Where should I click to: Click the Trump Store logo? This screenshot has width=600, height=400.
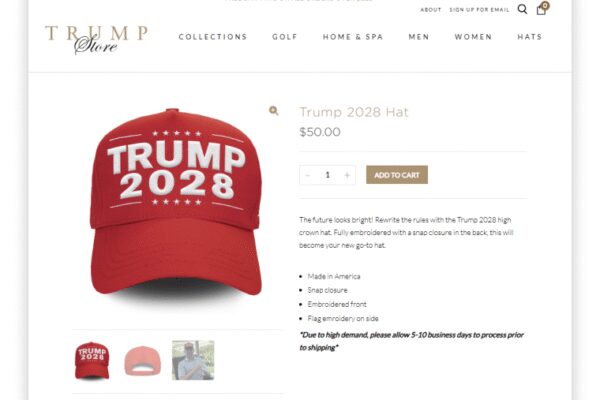tap(96, 39)
